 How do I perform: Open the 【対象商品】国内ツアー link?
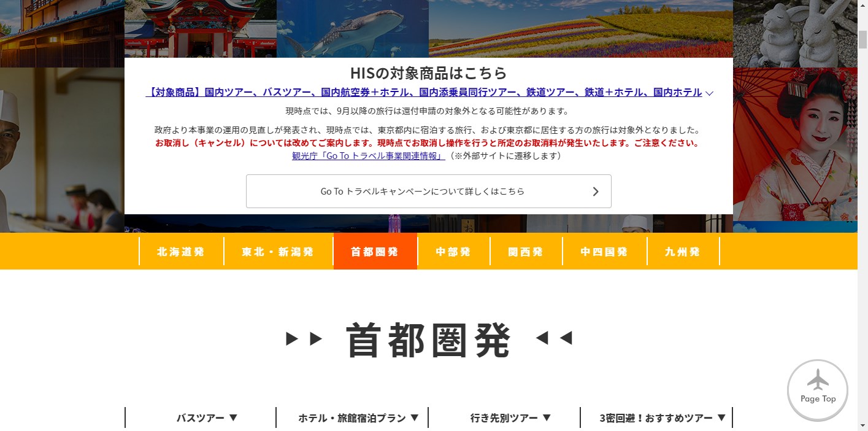(x=424, y=92)
